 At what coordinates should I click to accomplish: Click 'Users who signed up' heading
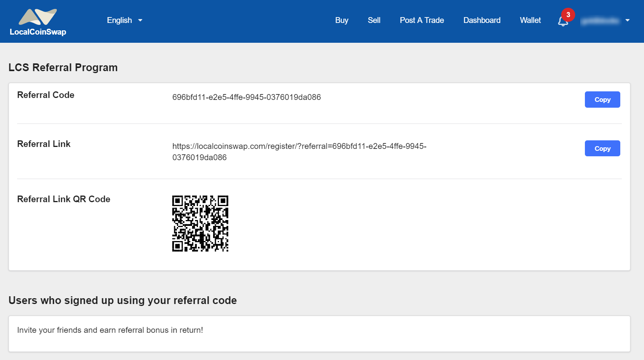pyautogui.click(x=122, y=301)
